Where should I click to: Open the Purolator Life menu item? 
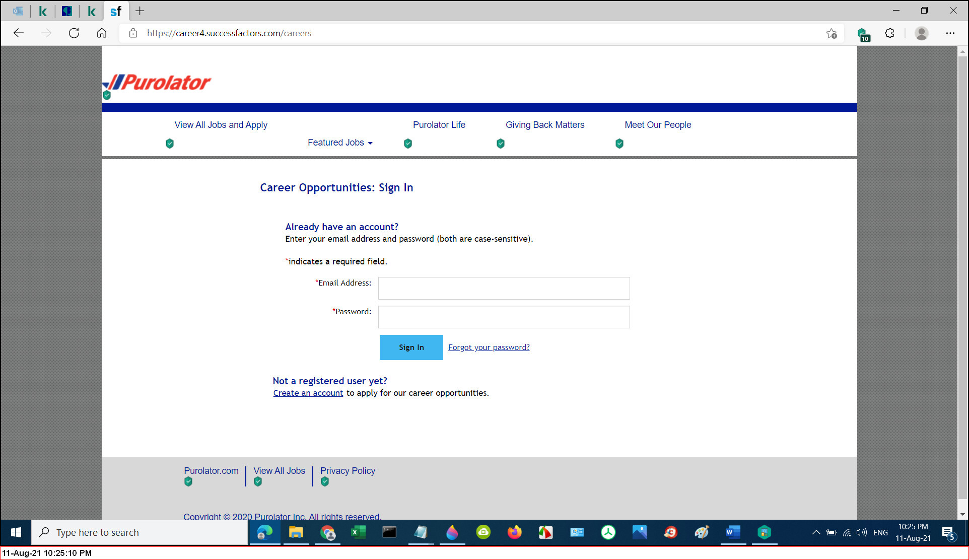(x=439, y=125)
